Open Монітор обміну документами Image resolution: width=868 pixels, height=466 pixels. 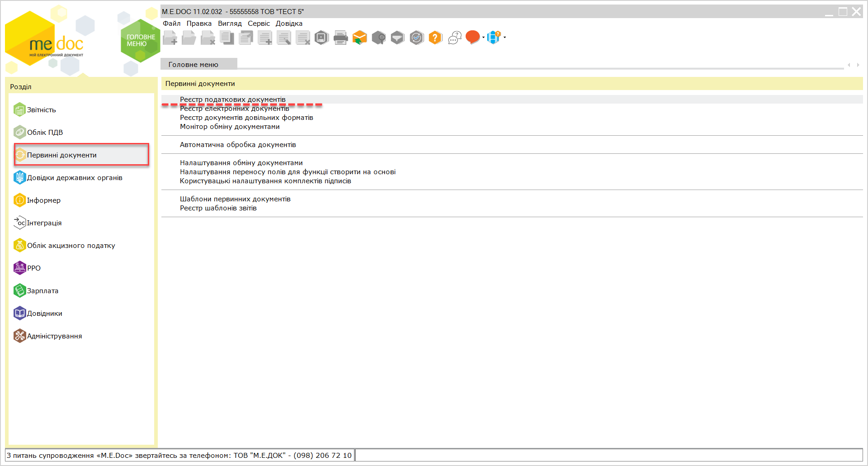coord(230,127)
